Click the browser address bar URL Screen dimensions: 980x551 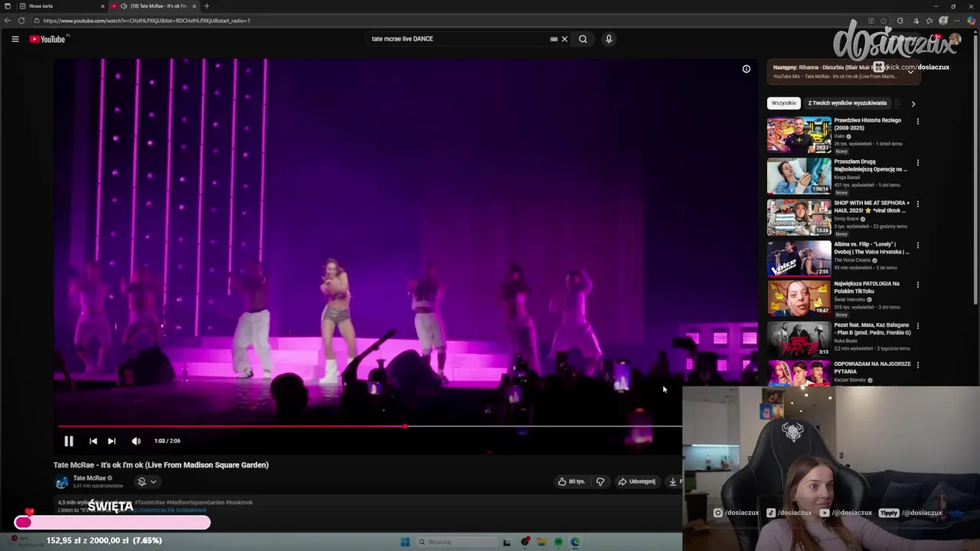point(146,21)
